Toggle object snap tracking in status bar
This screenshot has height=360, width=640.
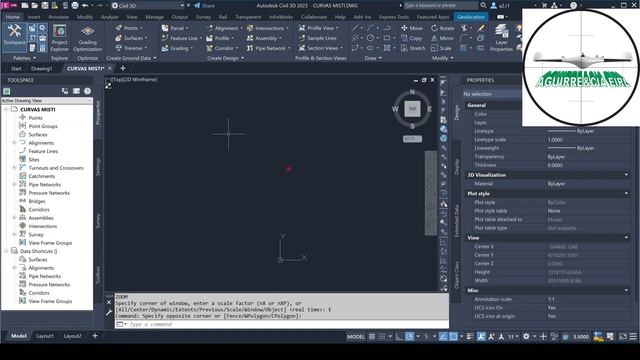click(443, 336)
